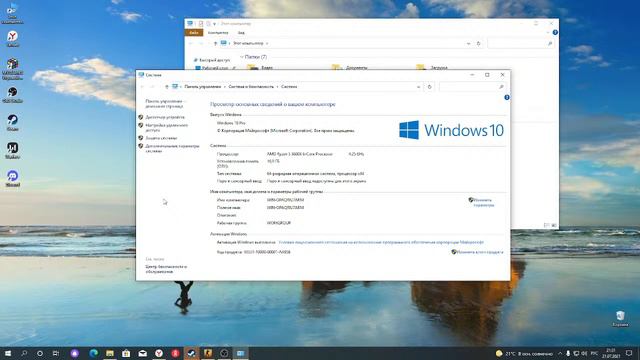Open File Explorer from the taskbar

[x=110, y=353]
